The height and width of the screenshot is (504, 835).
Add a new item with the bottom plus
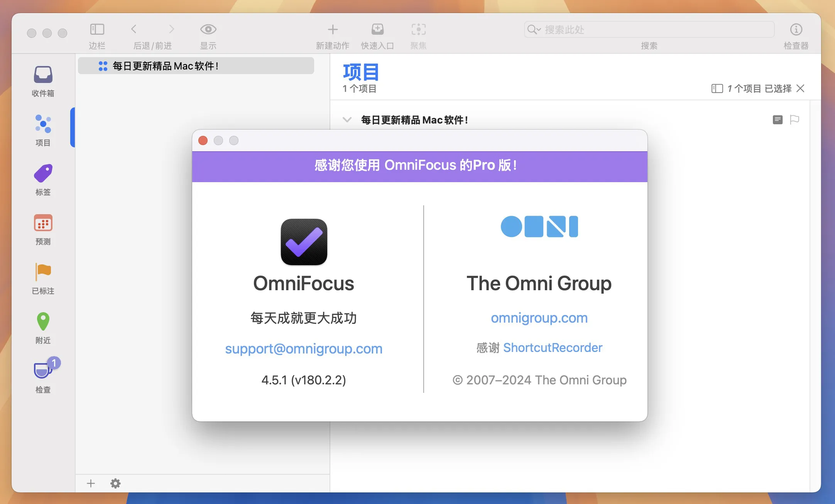pyautogui.click(x=91, y=484)
